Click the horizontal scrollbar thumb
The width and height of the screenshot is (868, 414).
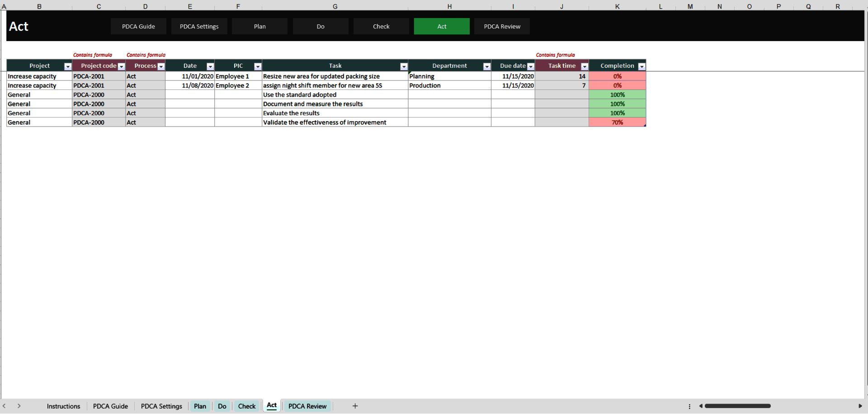click(x=737, y=406)
